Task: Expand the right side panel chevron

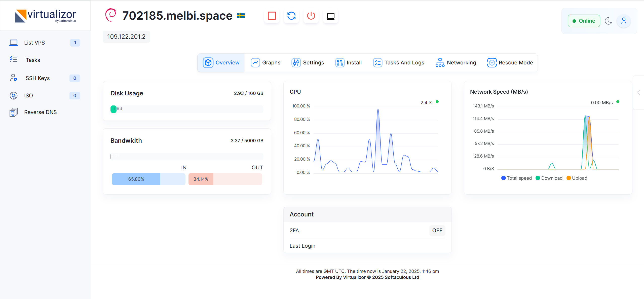Action: point(639,93)
